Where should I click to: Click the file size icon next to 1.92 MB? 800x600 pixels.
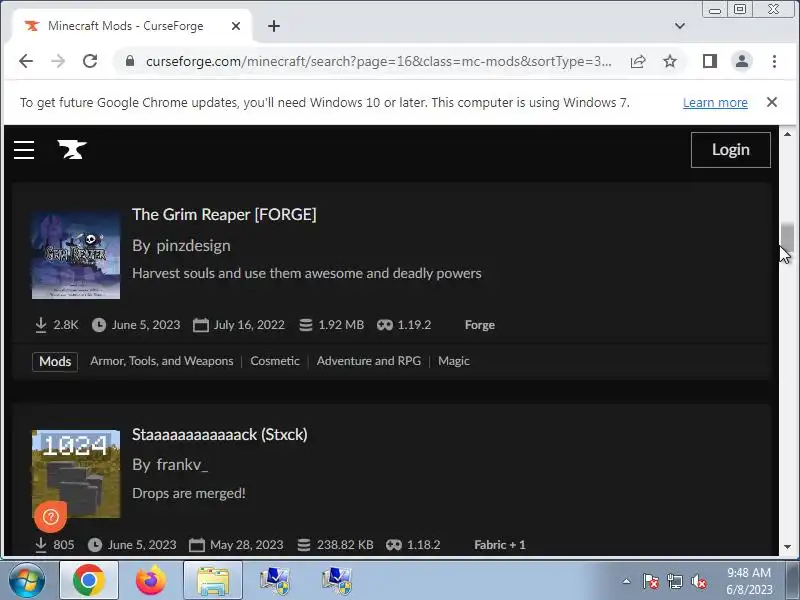tap(306, 325)
